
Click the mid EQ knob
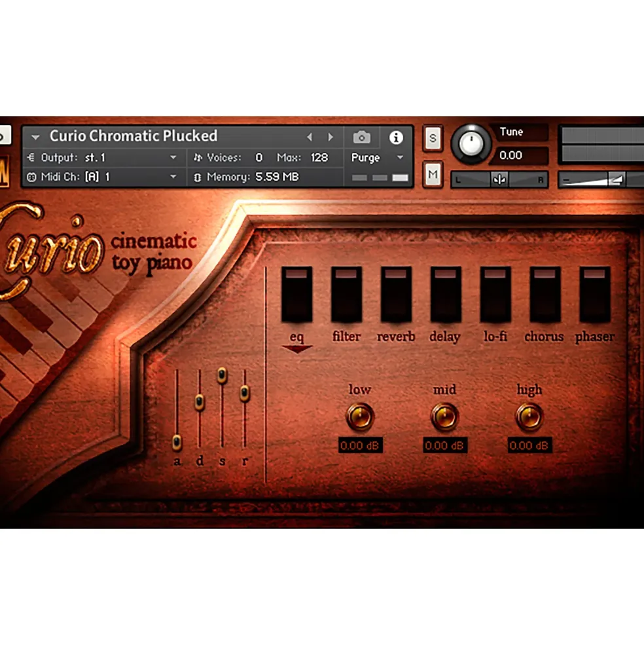(x=444, y=416)
